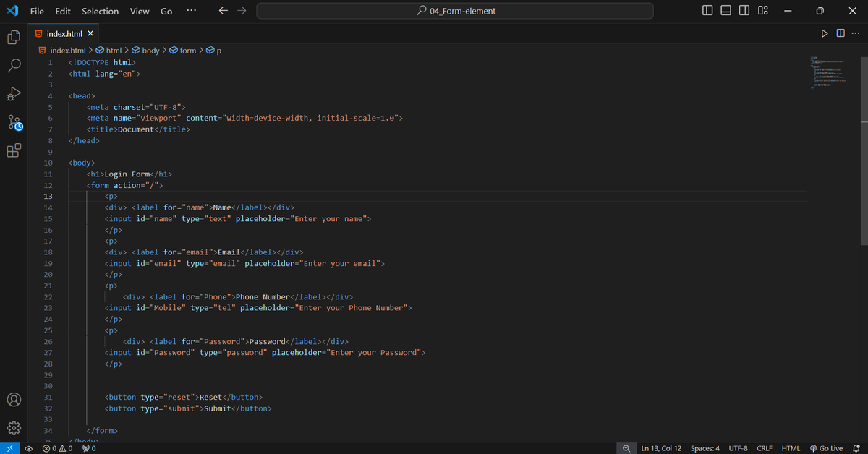Change encoding via UTF-8

point(739,448)
